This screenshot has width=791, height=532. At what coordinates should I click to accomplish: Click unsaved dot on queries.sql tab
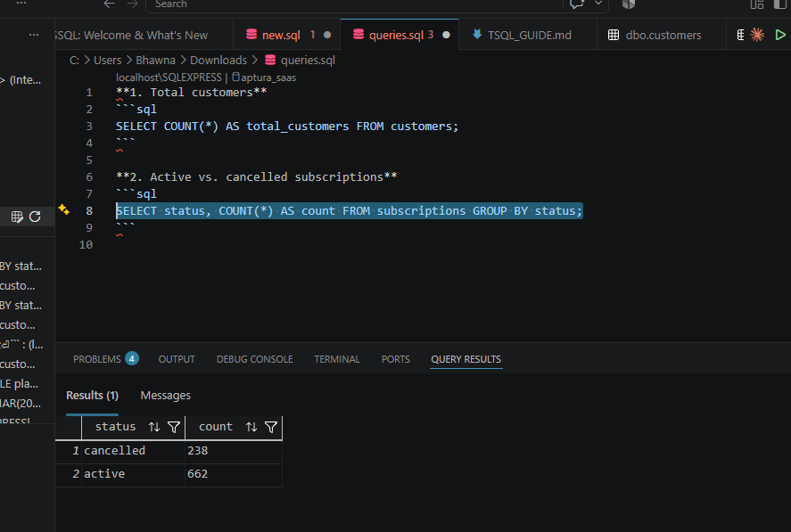(x=447, y=35)
